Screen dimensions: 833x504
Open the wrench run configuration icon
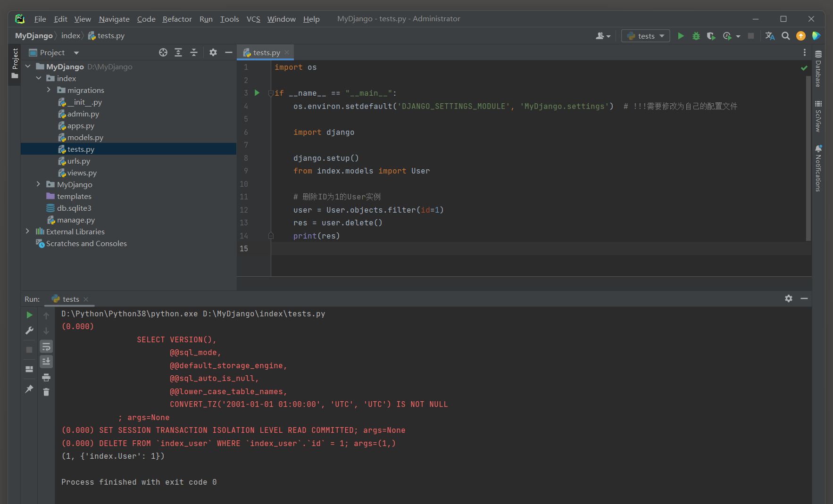pos(29,330)
